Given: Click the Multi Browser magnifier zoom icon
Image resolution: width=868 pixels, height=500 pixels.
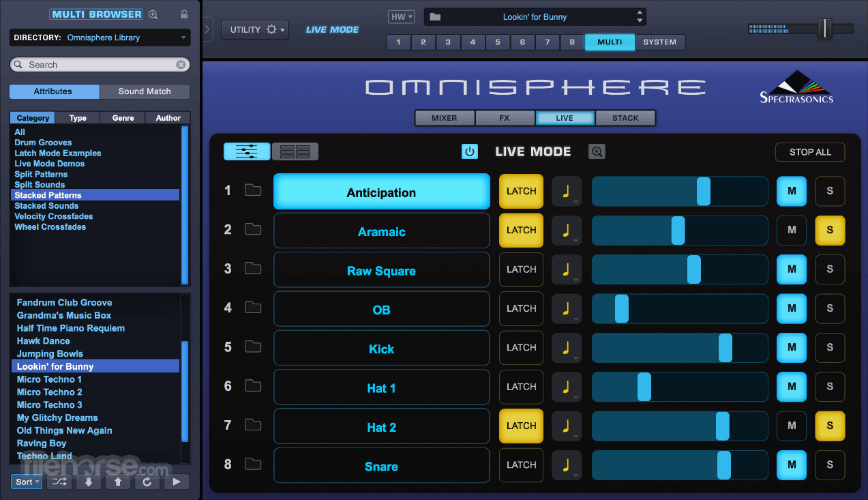Looking at the screenshot, I should coord(153,14).
